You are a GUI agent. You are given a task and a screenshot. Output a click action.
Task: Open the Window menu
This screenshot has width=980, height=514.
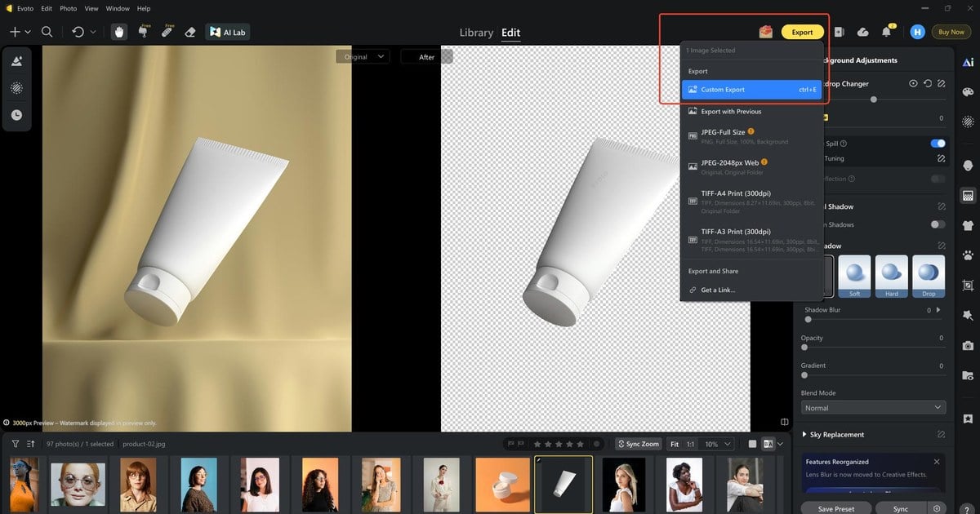(x=118, y=8)
